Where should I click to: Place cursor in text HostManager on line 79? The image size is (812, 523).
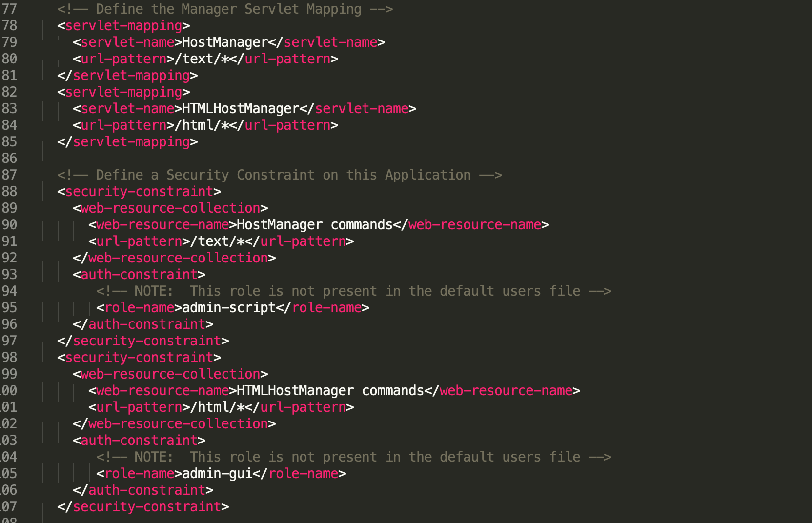coord(225,42)
